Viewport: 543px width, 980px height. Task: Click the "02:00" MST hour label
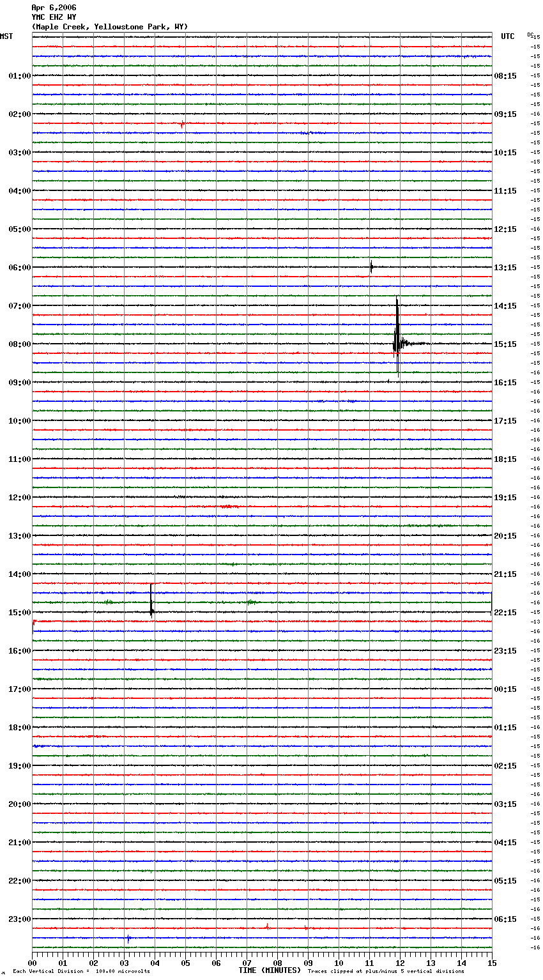(x=20, y=114)
